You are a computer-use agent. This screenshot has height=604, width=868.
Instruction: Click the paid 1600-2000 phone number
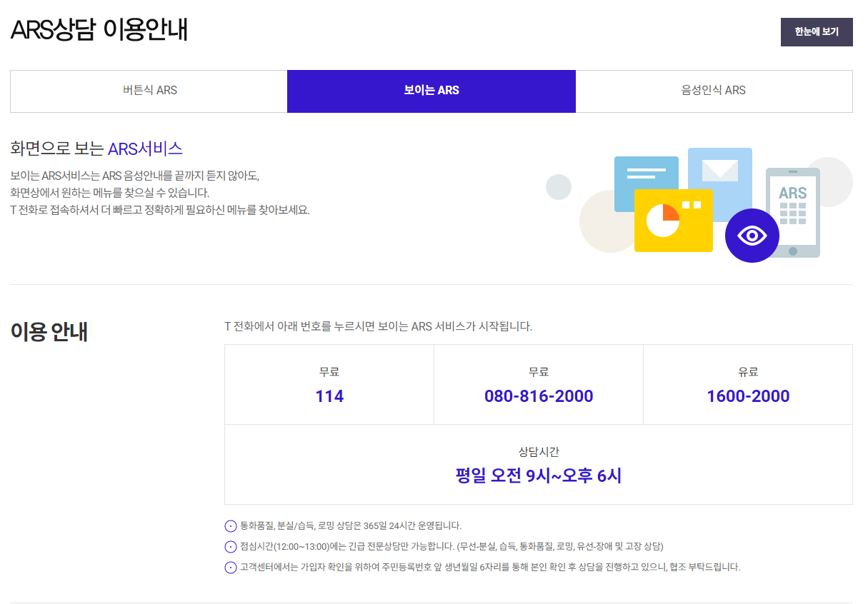coord(747,396)
